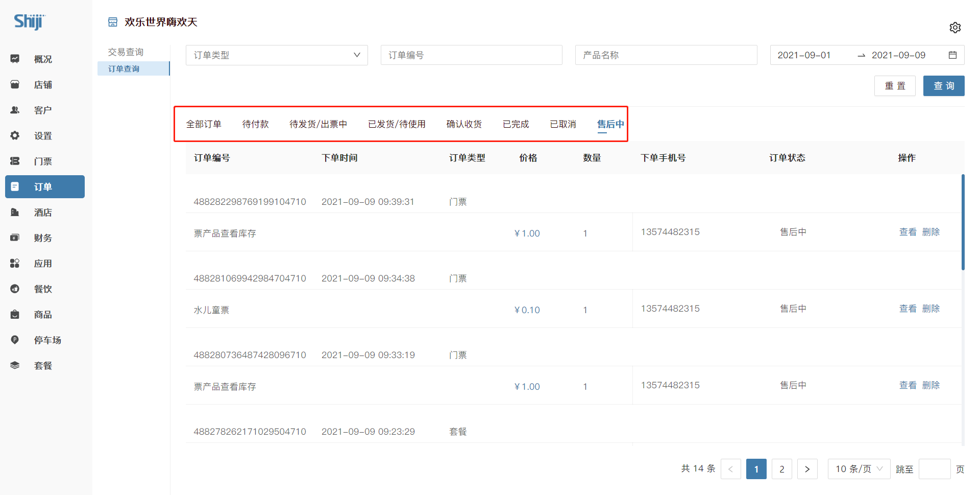Click the 停车场 parking icon
The width and height of the screenshot is (980, 495).
[x=15, y=340]
